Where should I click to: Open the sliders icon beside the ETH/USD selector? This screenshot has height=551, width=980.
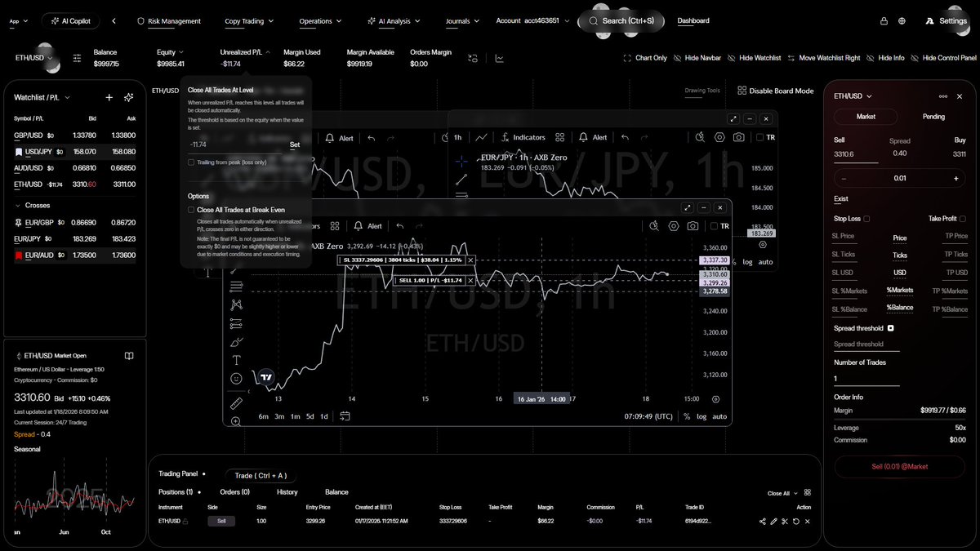[77, 58]
